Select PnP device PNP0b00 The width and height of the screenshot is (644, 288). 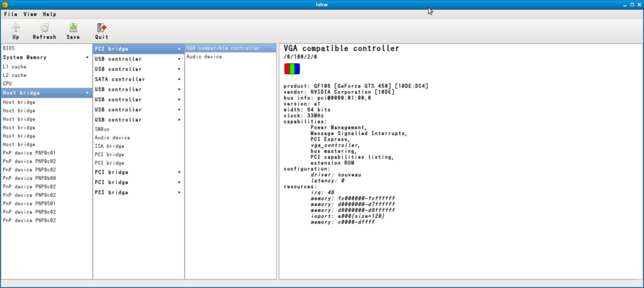point(29,178)
